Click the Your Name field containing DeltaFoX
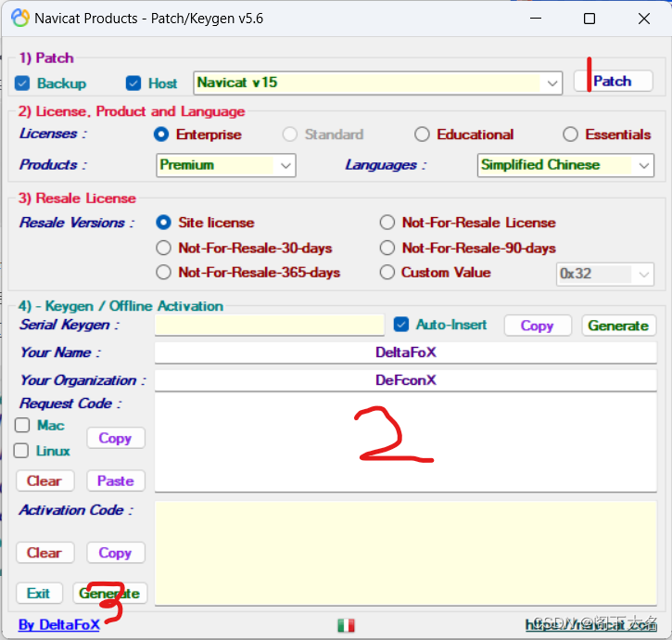The image size is (672, 640). coord(405,352)
